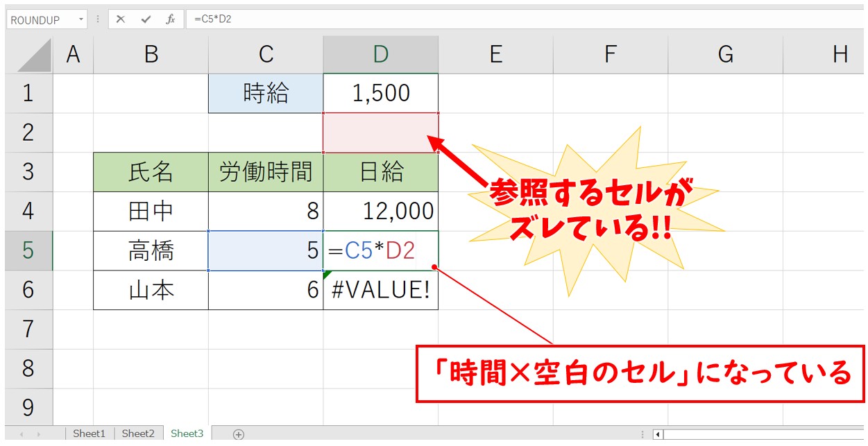Select row 6 header
This screenshot has height=446, width=868.
pyautogui.click(x=28, y=290)
